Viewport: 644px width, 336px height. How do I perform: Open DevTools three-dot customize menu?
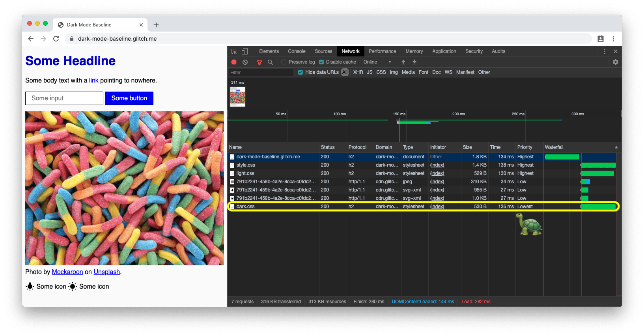pyautogui.click(x=605, y=51)
